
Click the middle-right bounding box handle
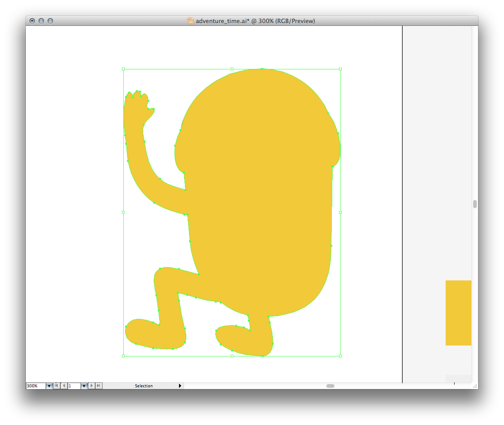tap(340, 212)
